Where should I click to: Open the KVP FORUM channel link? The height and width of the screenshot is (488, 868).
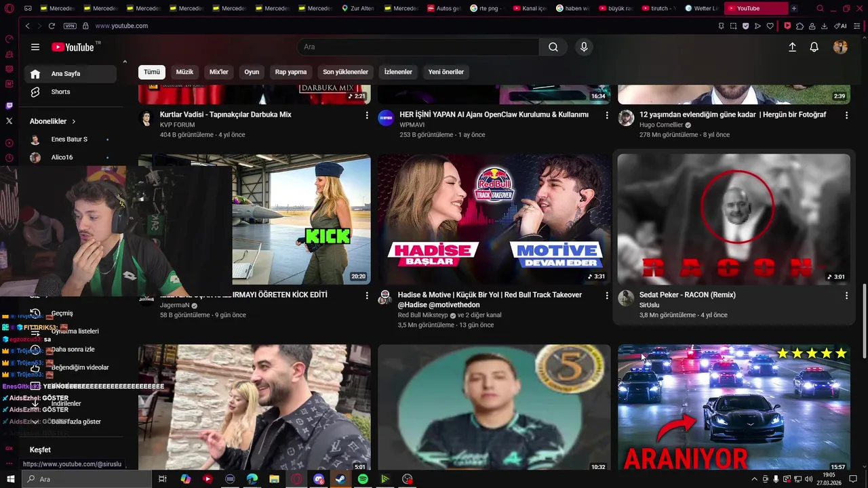(x=177, y=125)
